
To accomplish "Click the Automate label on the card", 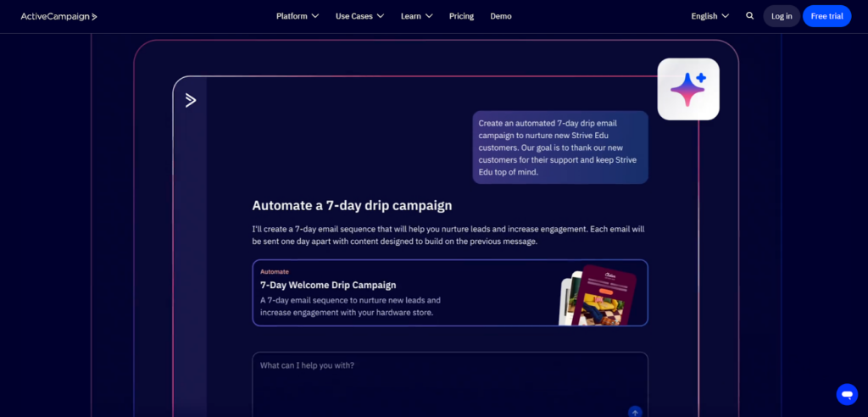I will pos(274,272).
